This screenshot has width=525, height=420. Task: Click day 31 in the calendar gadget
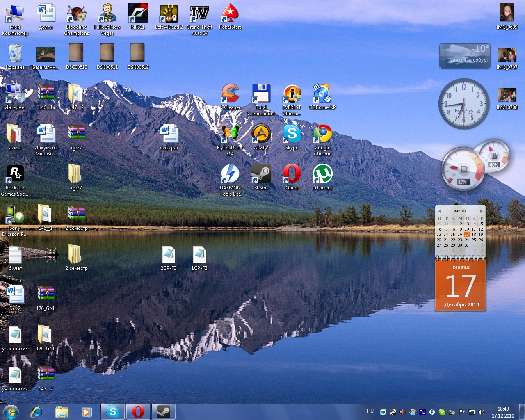(x=467, y=245)
